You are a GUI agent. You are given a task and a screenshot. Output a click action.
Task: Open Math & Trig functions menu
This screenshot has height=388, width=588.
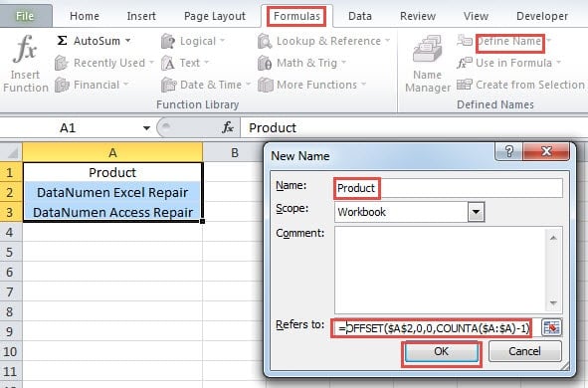301,63
